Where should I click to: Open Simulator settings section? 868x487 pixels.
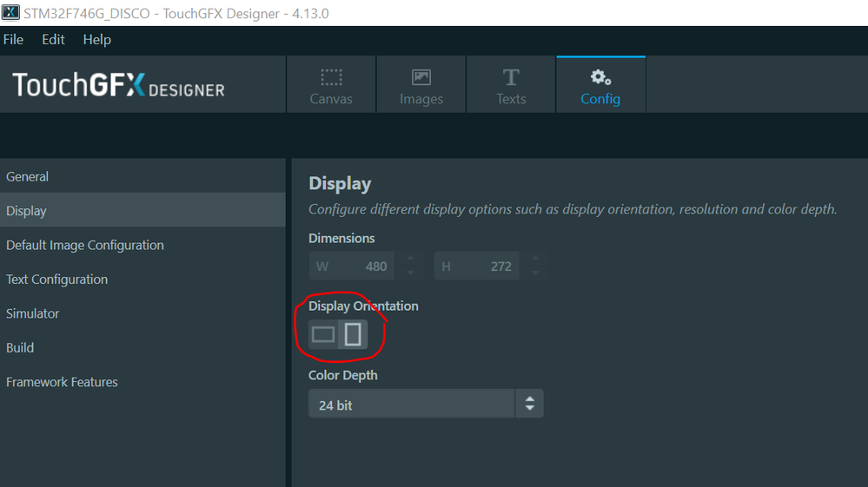142,313
